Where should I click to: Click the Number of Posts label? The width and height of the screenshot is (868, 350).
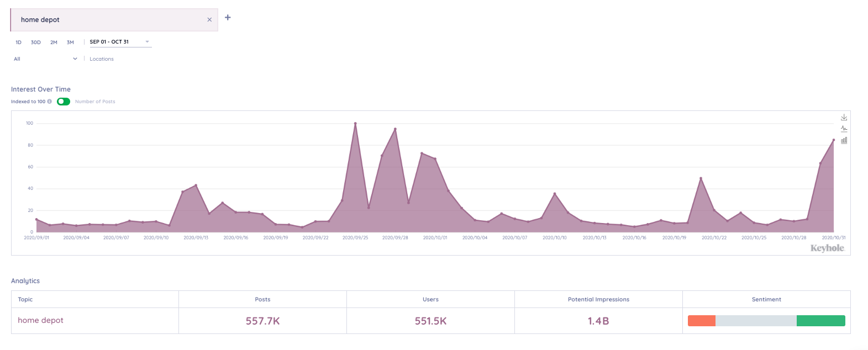click(x=95, y=102)
